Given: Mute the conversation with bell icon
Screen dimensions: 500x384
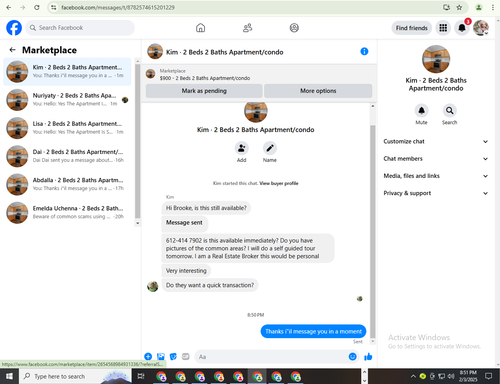Looking at the screenshot, I should pos(421,110).
